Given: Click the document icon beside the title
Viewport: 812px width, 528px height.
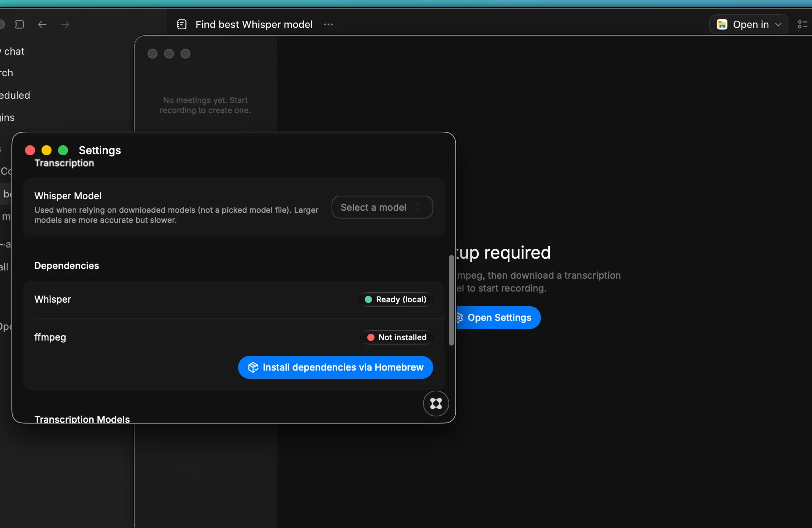Looking at the screenshot, I should (x=182, y=24).
